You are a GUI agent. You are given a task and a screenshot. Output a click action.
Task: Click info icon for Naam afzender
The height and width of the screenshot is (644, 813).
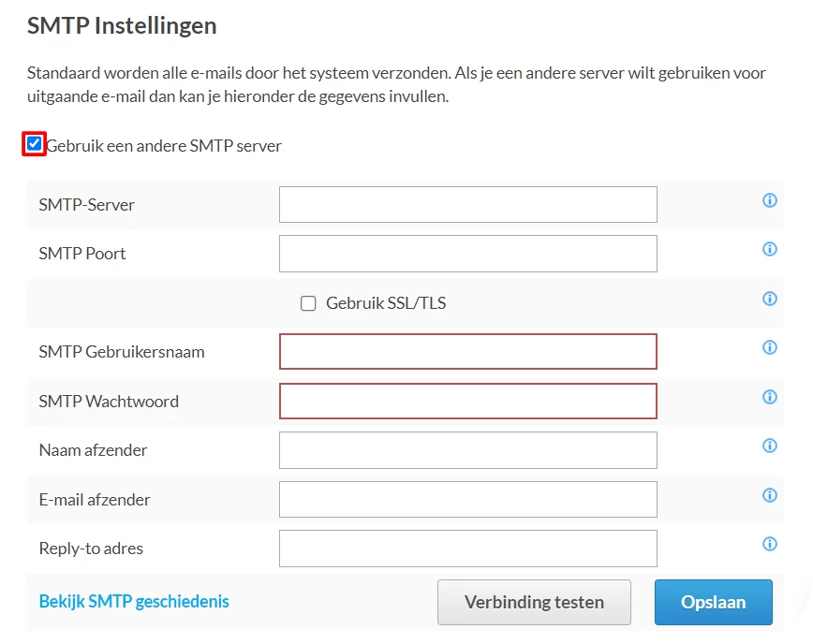click(x=770, y=446)
